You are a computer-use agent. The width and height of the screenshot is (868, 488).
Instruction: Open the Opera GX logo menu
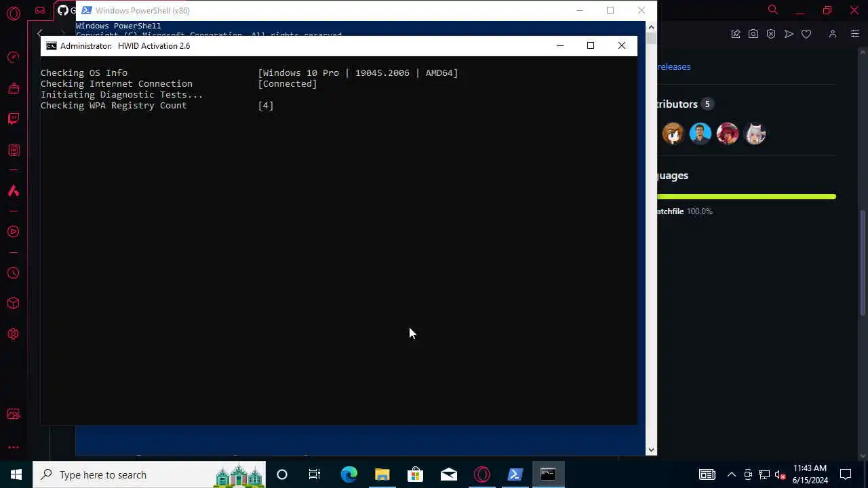(x=13, y=13)
